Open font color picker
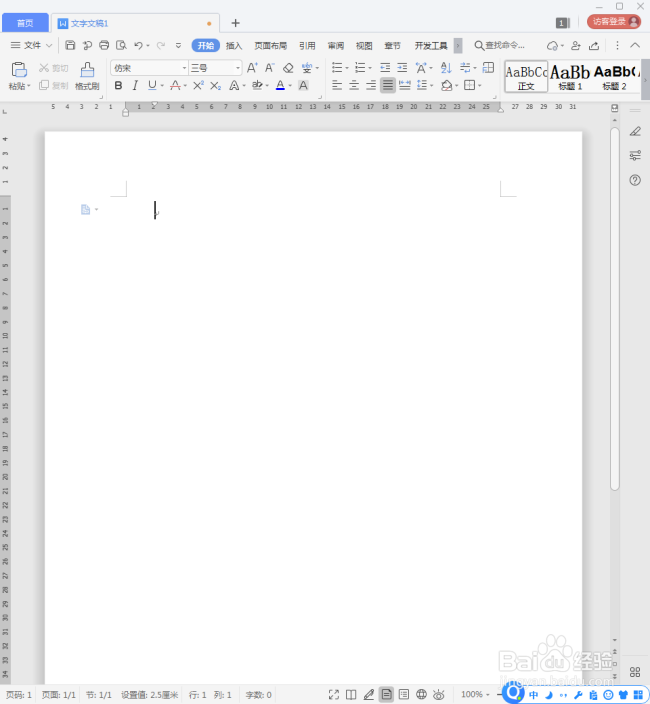Viewport: 650px width, 704px height. pyautogui.click(x=290, y=85)
